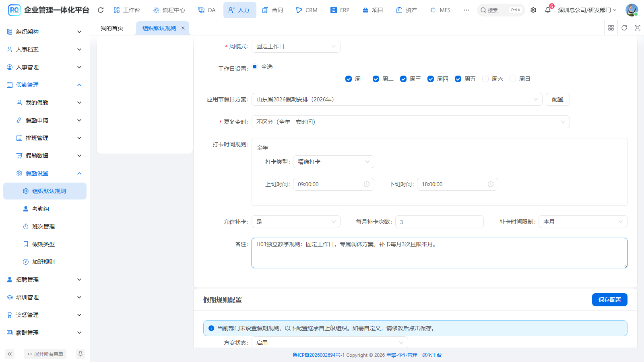
Task: Click the pin sidebar icon
Action: point(80,354)
